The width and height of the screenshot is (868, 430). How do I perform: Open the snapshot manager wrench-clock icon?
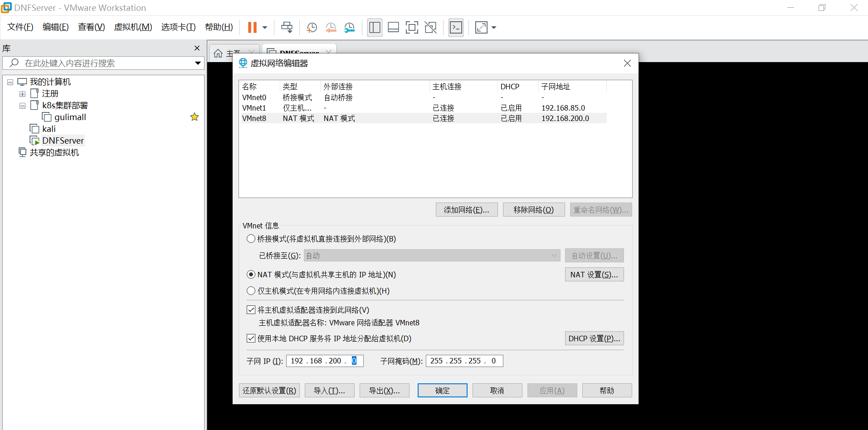349,28
